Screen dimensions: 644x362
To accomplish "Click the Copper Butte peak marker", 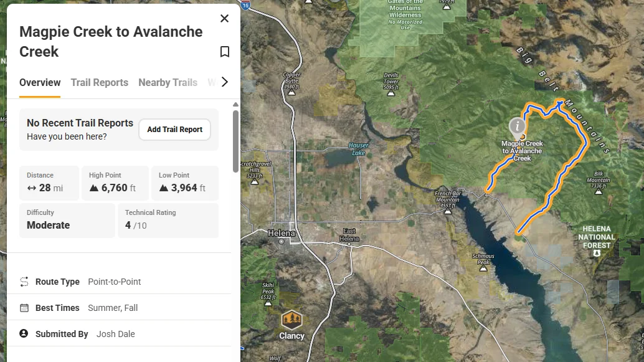I will (x=291, y=92).
